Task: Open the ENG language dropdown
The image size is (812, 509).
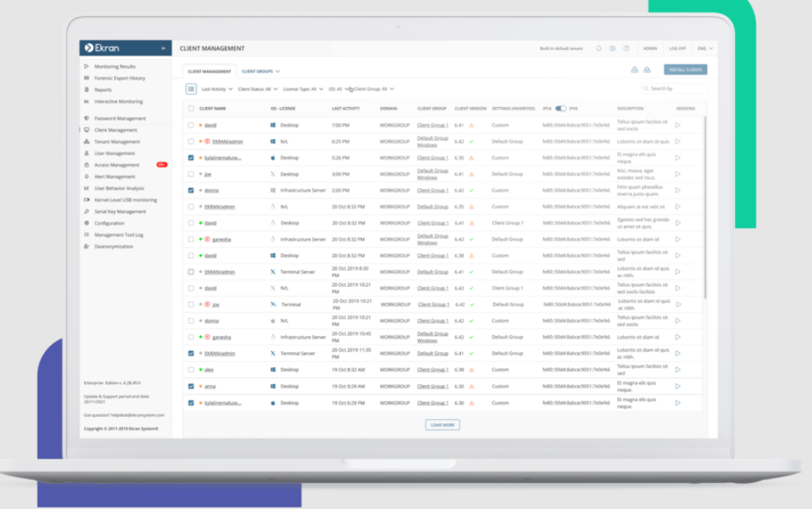Action: (706, 48)
